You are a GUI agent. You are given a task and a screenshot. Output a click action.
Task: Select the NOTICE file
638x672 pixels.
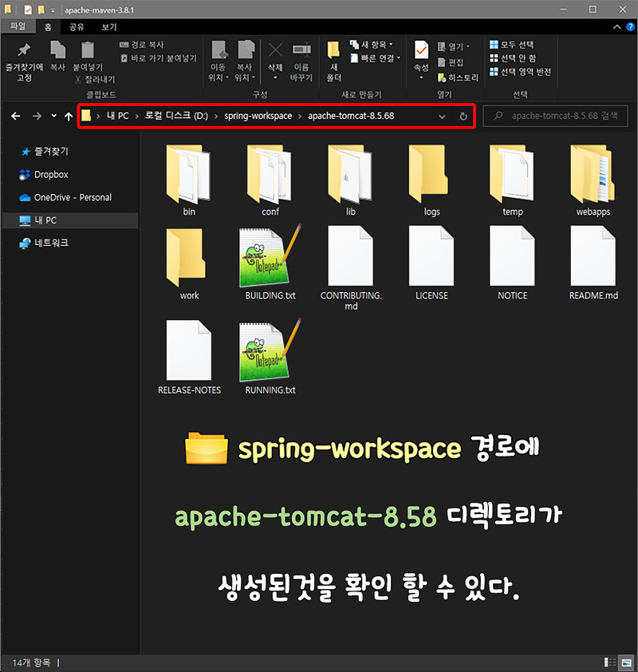pyautogui.click(x=513, y=263)
